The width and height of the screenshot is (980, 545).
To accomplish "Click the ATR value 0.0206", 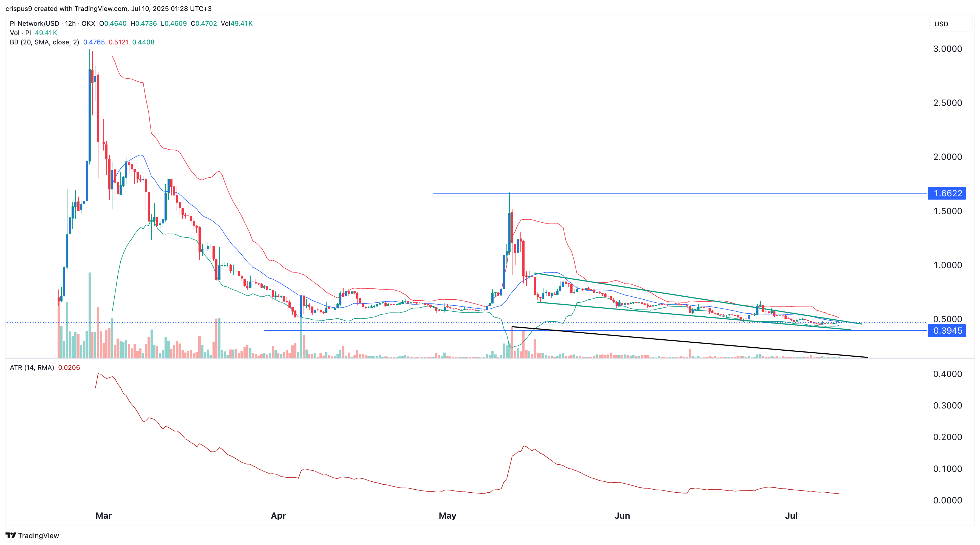I will click(x=69, y=367).
